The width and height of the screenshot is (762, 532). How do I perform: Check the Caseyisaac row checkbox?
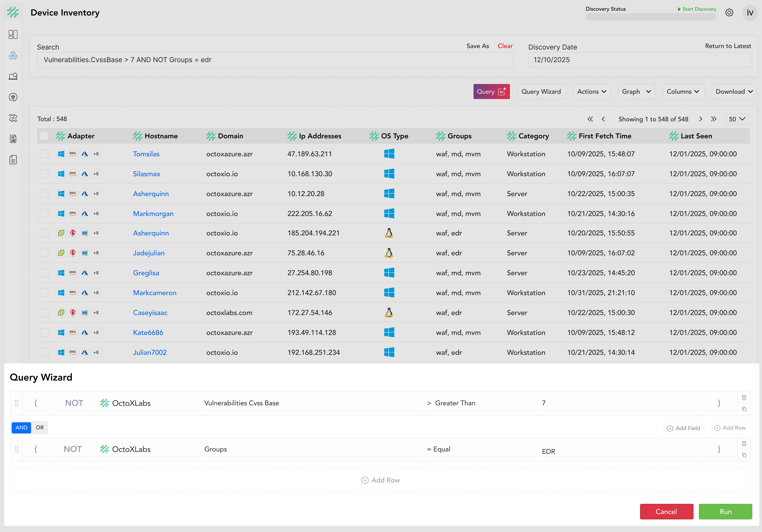pyautogui.click(x=44, y=312)
